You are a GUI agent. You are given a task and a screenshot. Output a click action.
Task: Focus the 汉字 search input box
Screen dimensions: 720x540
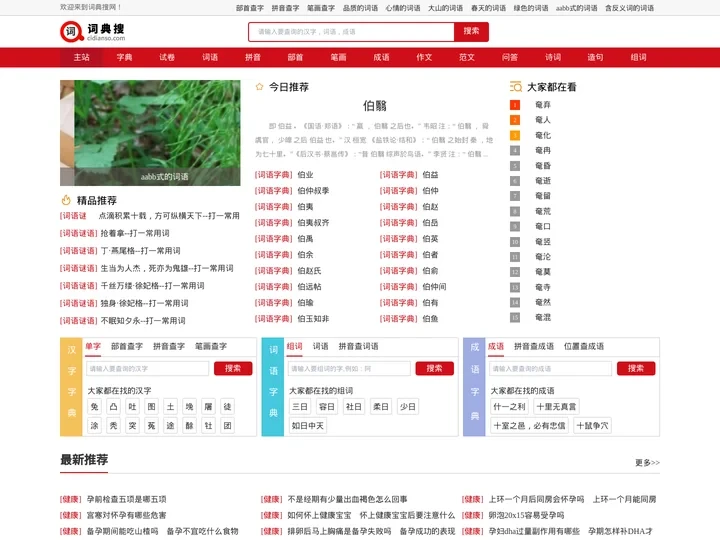(x=147, y=369)
